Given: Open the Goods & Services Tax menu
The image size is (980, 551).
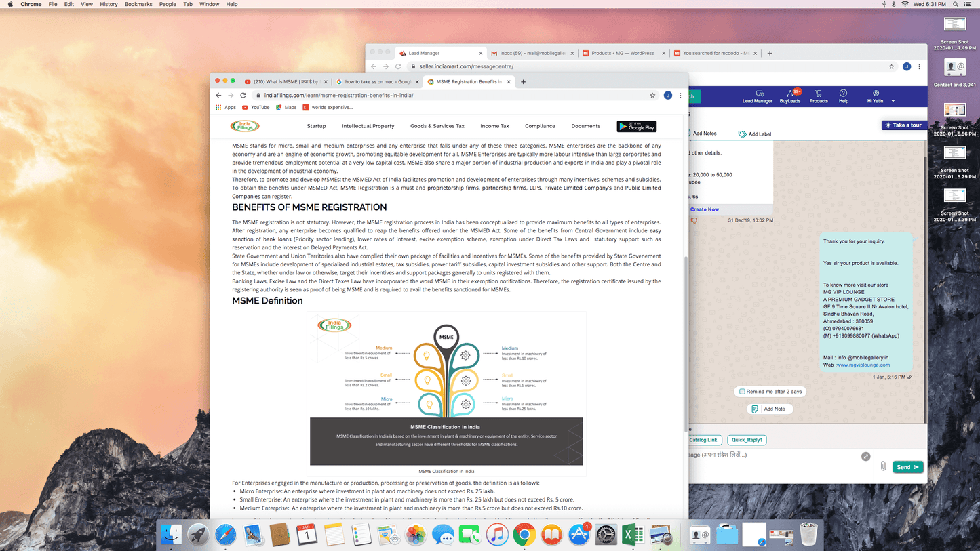Looking at the screenshot, I should pos(437,126).
